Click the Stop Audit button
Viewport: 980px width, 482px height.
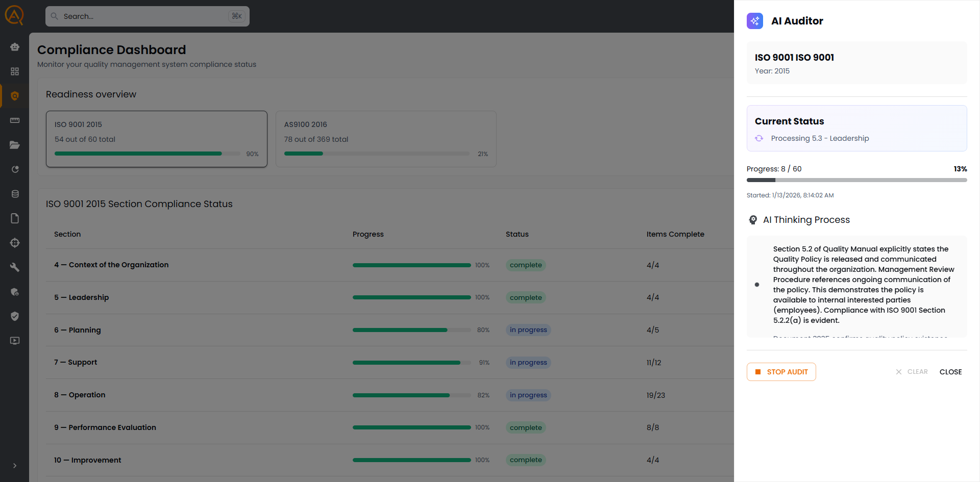(x=781, y=372)
